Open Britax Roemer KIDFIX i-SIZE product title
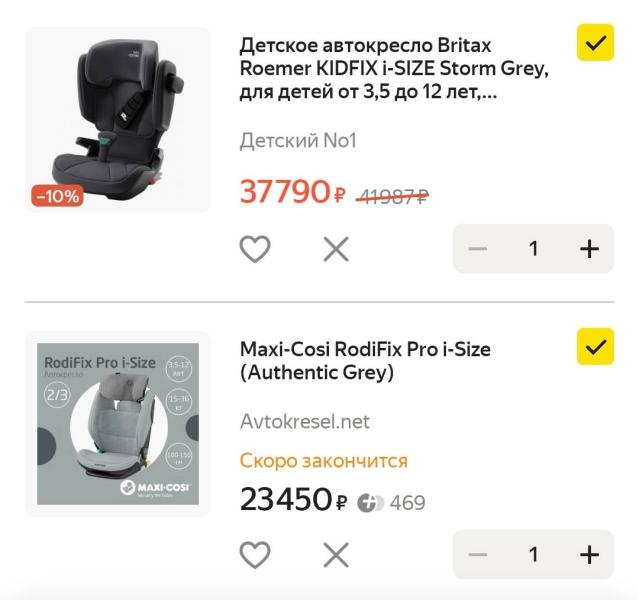This screenshot has width=638, height=600. click(394, 70)
